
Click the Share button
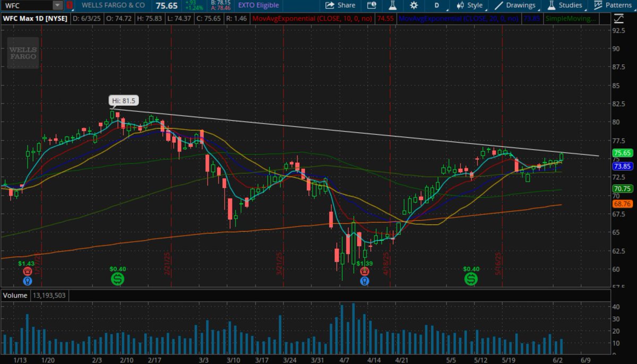click(340, 5)
